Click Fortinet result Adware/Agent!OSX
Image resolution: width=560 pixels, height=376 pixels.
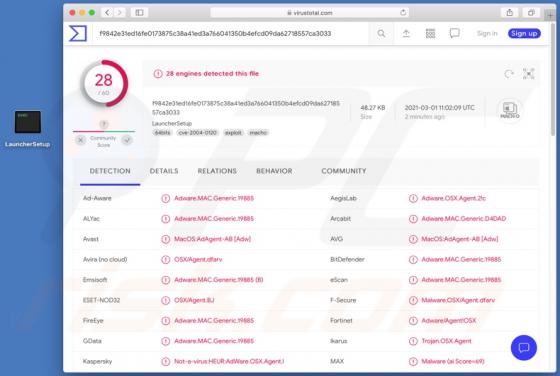pos(449,320)
